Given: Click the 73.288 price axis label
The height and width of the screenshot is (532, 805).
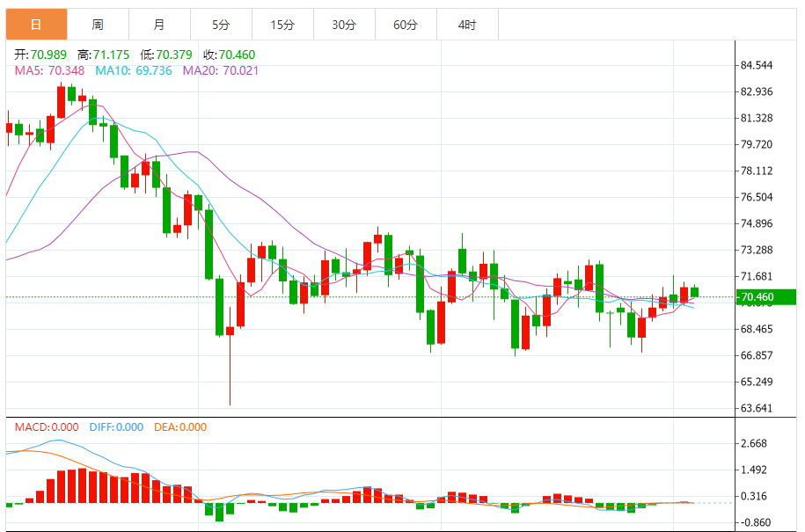Looking at the screenshot, I should [x=757, y=250].
